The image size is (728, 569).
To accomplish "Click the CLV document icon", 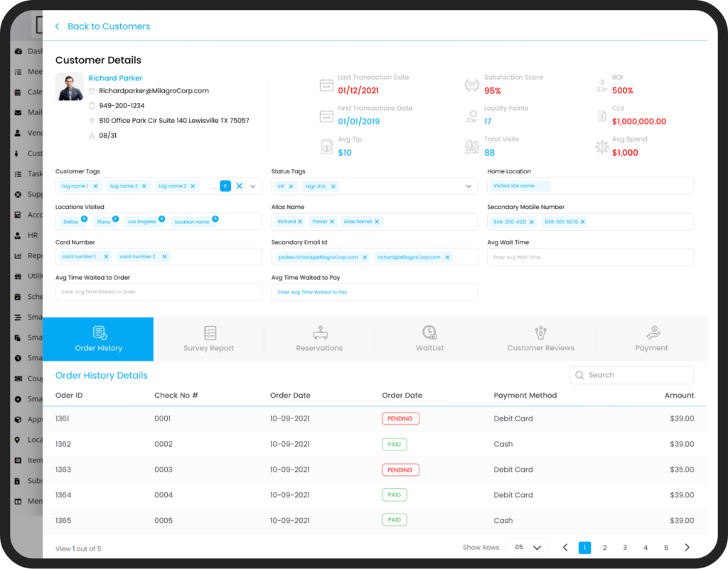I will point(601,116).
